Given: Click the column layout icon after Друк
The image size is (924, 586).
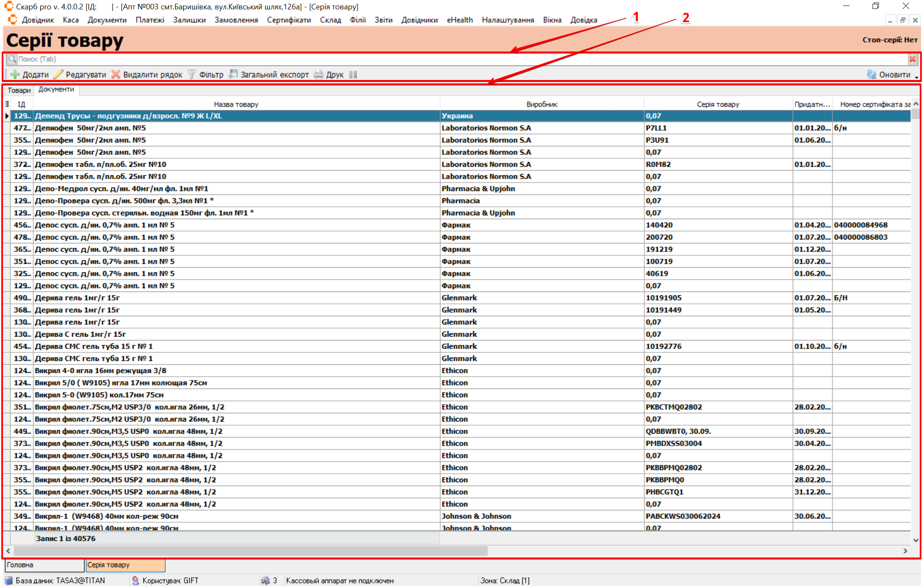Looking at the screenshot, I should (353, 74).
